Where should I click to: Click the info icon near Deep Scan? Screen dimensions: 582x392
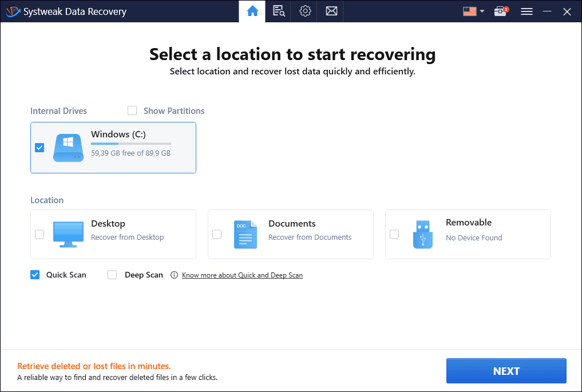(x=174, y=275)
